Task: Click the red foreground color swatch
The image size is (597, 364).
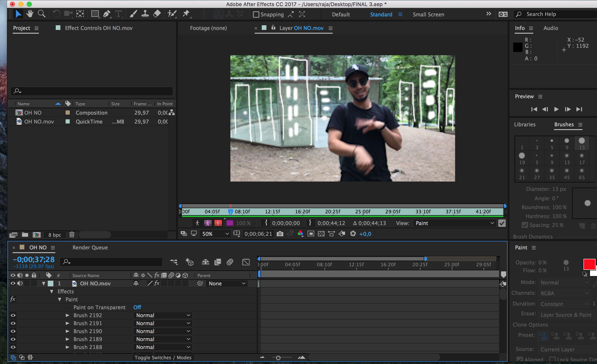Action: (589, 264)
